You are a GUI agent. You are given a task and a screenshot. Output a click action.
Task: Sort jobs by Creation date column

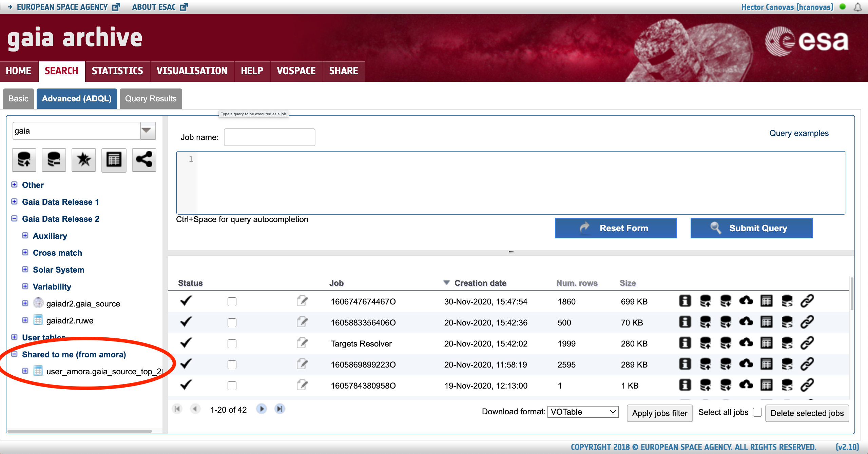pyautogui.click(x=480, y=283)
